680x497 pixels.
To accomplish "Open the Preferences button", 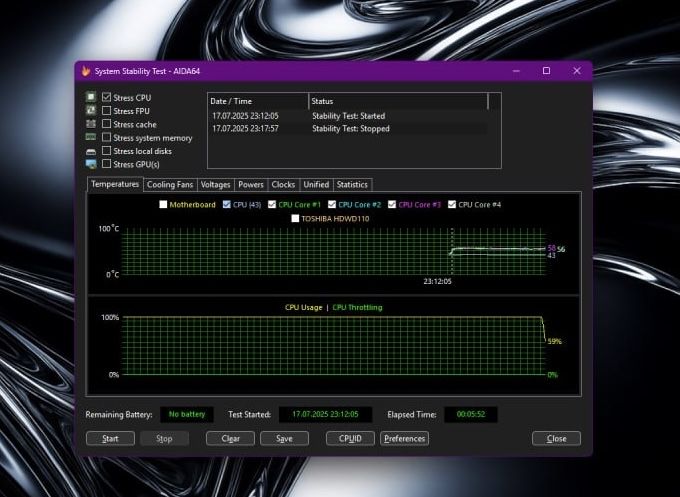I will coord(405,438).
